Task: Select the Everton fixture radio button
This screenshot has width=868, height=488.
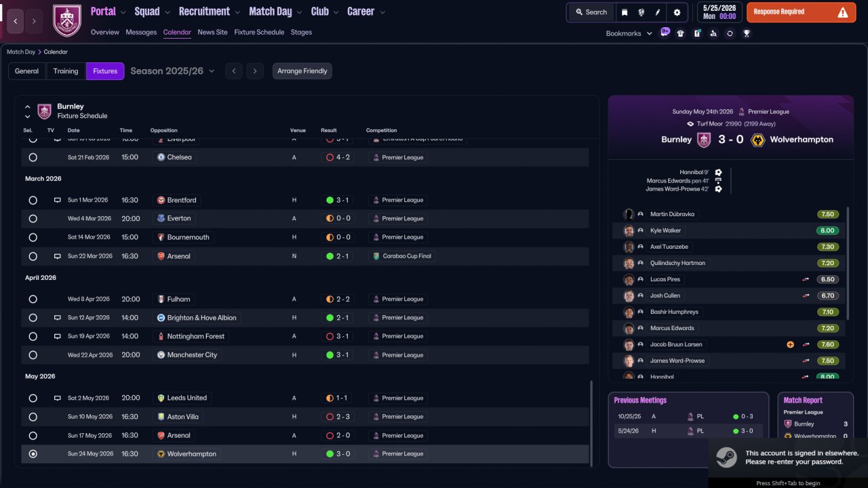Action: coord(33,219)
